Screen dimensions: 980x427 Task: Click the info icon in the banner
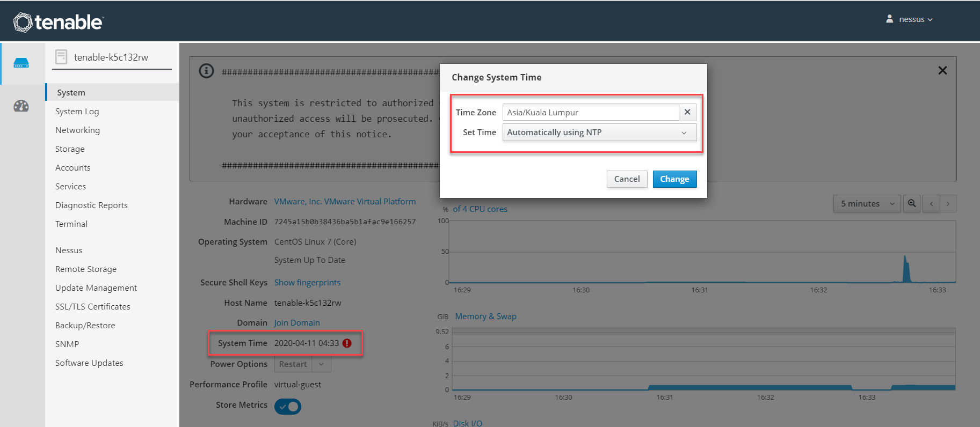tap(206, 71)
